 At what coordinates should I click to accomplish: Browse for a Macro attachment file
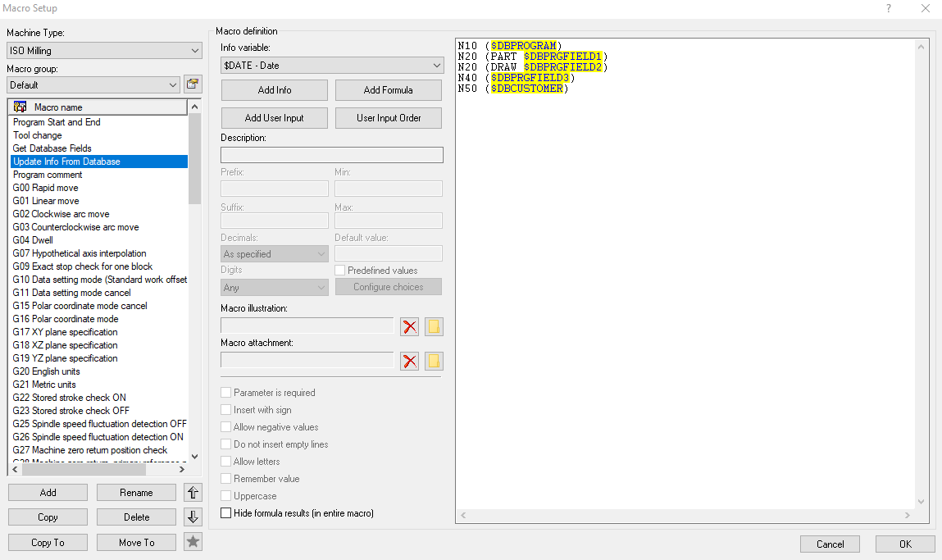point(434,361)
